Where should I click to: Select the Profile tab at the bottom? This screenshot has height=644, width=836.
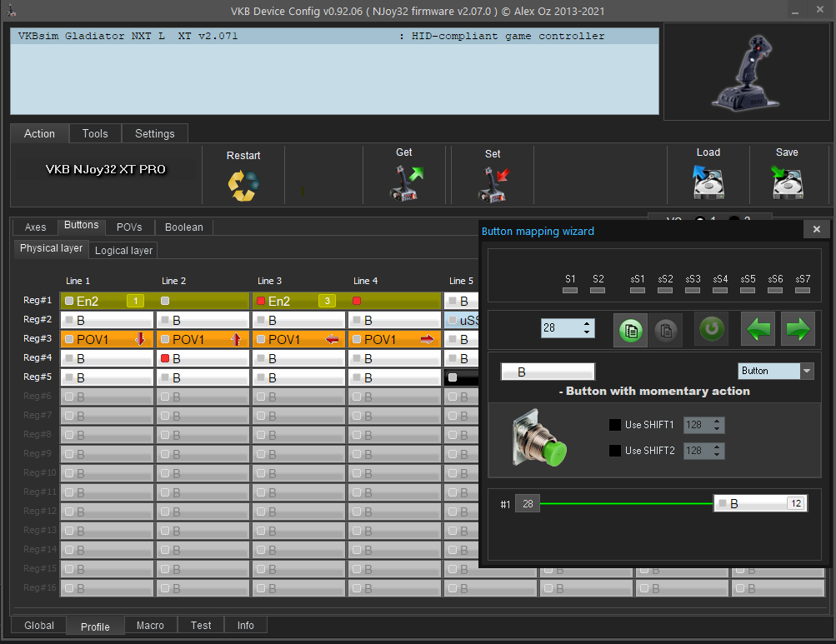[x=95, y=627]
